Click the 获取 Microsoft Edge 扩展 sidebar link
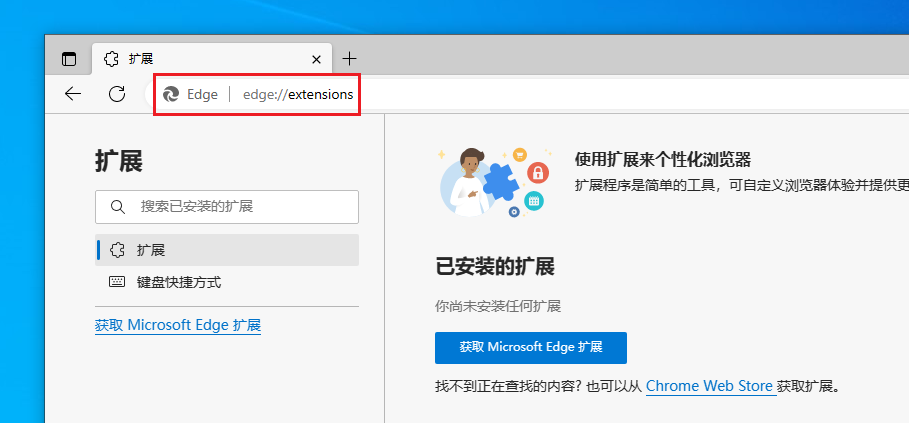Image resolution: width=909 pixels, height=423 pixels. point(178,326)
